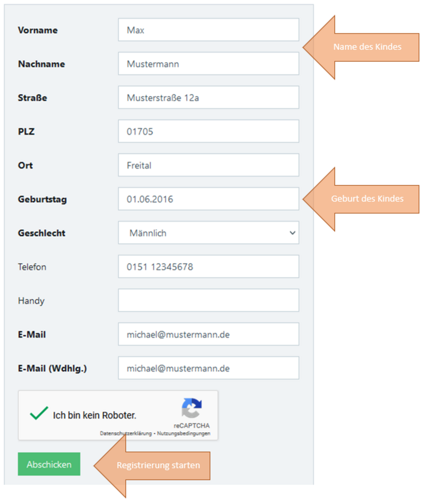Toggle the 'Ich bin kein Roboter' checkmark
This screenshot has height=504, width=424.
[39, 414]
